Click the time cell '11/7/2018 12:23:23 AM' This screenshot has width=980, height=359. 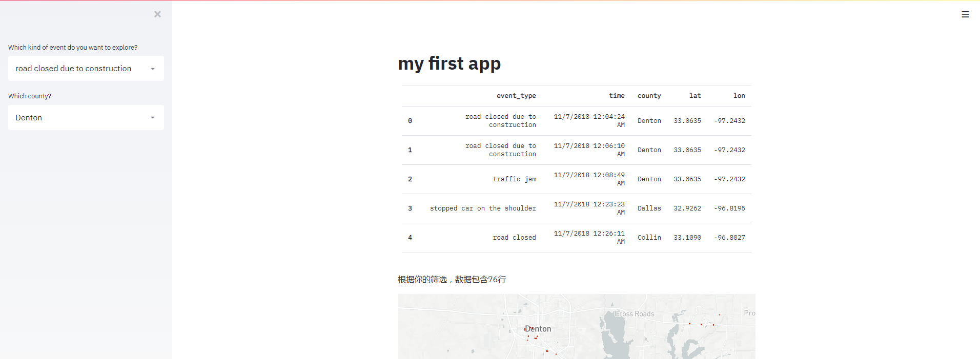[x=589, y=208]
